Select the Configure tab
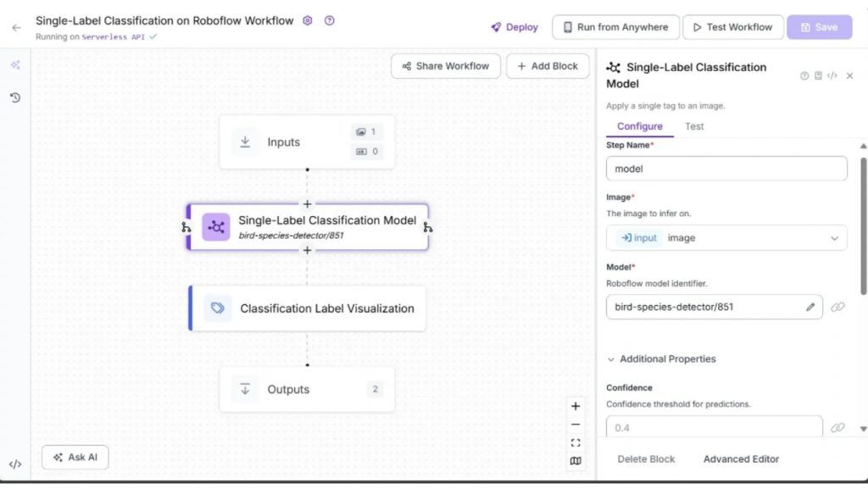The width and height of the screenshot is (868, 488). tap(639, 126)
